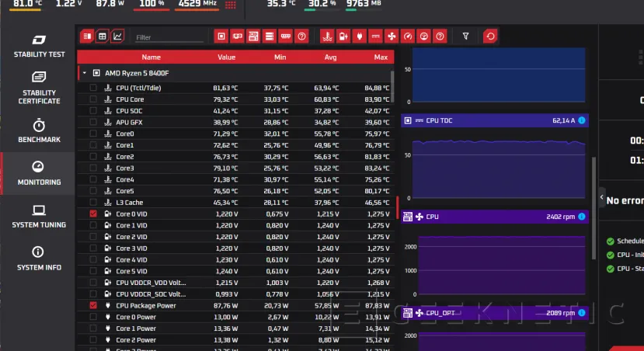
Task: Check the Core 1 VID checkbox
Action: (93, 225)
